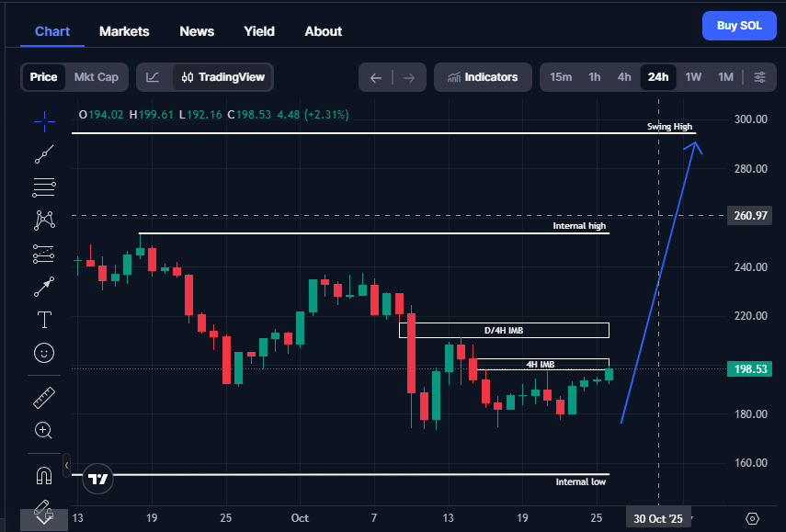Select the crosshair cursor tool
The height and width of the screenshot is (532, 786).
click(x=44, y=120)
